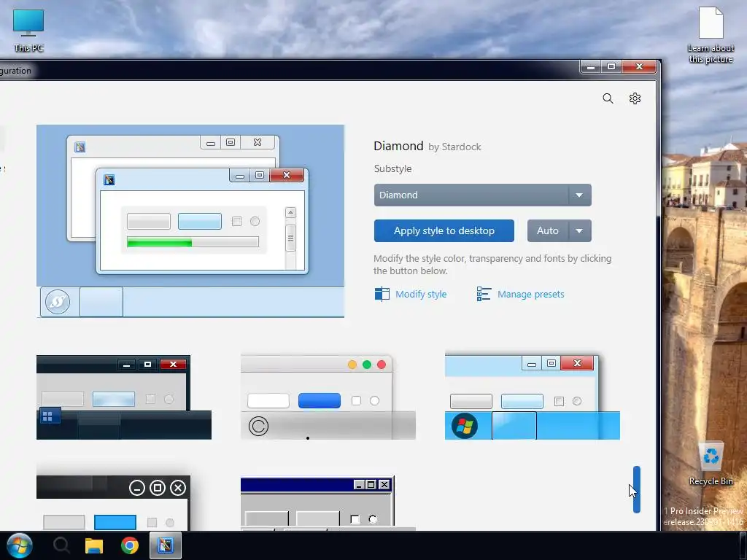Maximize the WindowBlinds configuration window
The image size is (747, 560).
tap(611, 66)
